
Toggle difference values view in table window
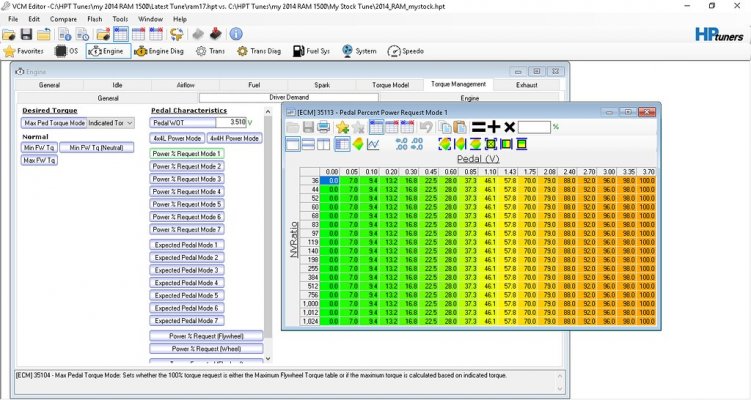407,127
